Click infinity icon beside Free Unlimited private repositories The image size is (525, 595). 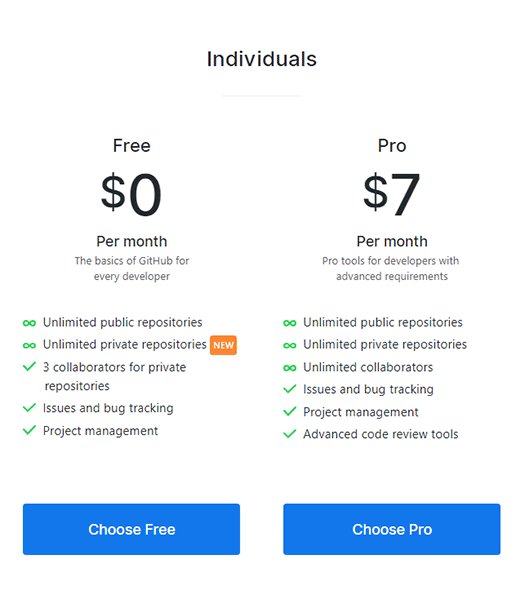tap(29, 345)
